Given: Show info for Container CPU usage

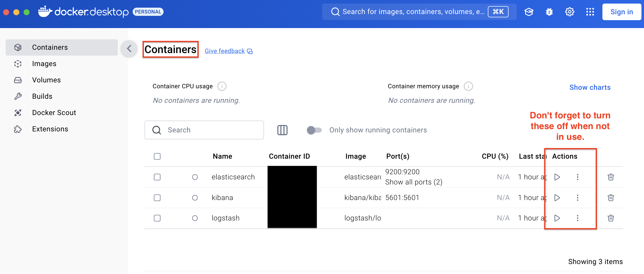Looking at the screenshot, I should pos(222,86).
